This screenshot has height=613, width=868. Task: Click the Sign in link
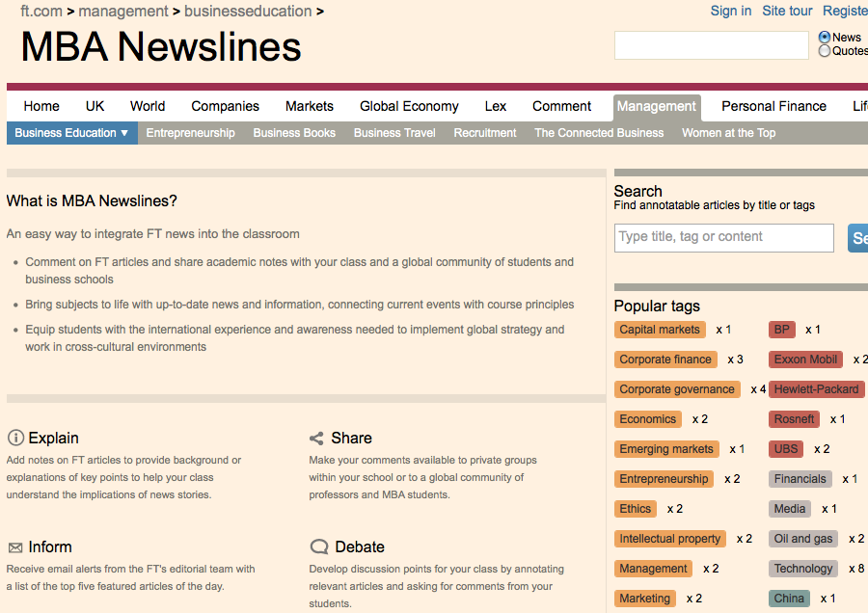[x=730, y=11]
